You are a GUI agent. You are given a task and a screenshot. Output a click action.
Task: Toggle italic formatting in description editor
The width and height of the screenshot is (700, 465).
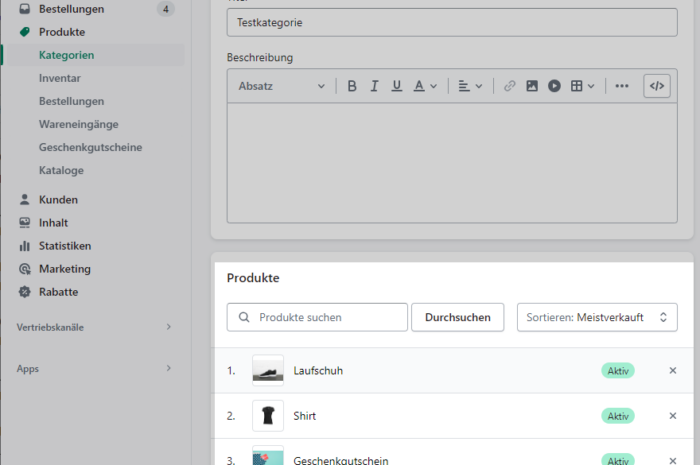click(374, 86)
